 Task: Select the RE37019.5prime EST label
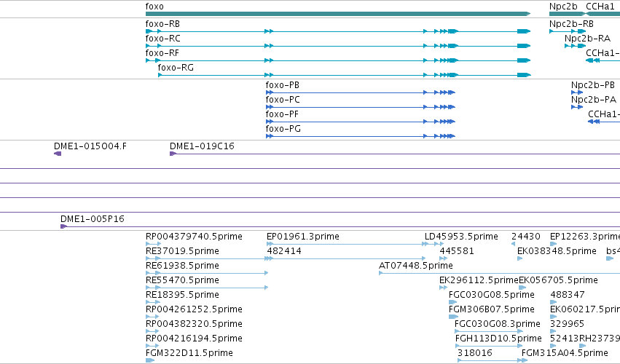pyautogui.click(x=182, y=251)
